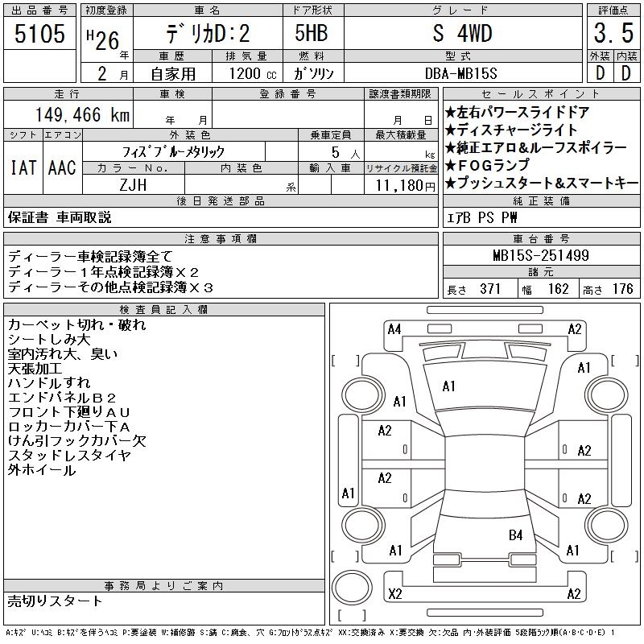The height and width of the screenshot is (644, 644).
Task: Click the recycle deposit 11,180円
Action: pyautogui.click(x=406, y=186)
